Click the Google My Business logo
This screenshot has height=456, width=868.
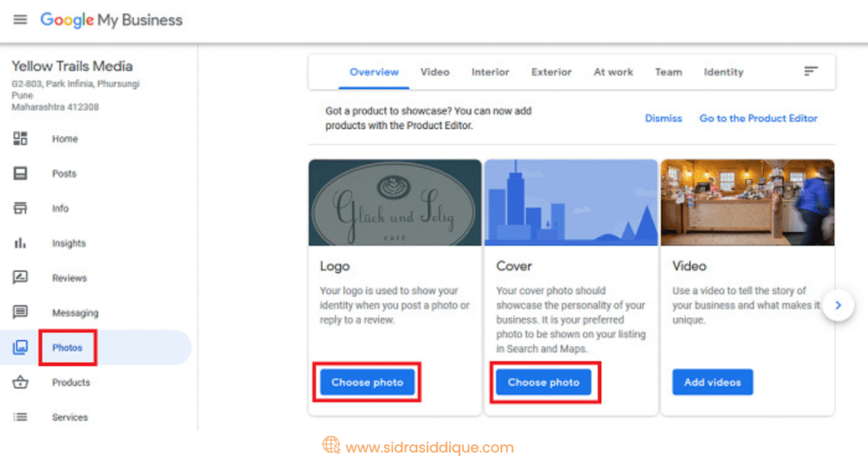click(111, 20)
